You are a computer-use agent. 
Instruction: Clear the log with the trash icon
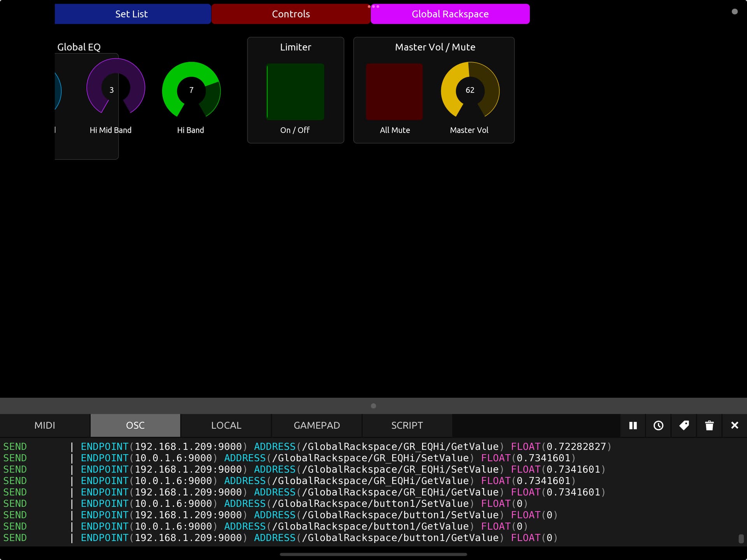coord(709,425)
